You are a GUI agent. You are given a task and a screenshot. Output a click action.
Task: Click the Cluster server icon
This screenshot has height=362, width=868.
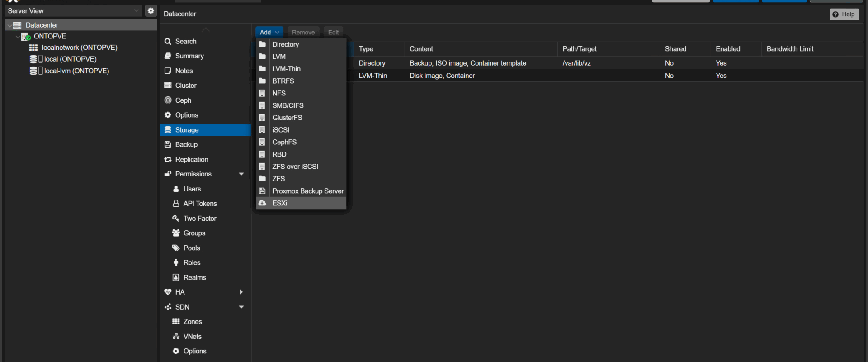pyautogui.click(x=168, y=86)
